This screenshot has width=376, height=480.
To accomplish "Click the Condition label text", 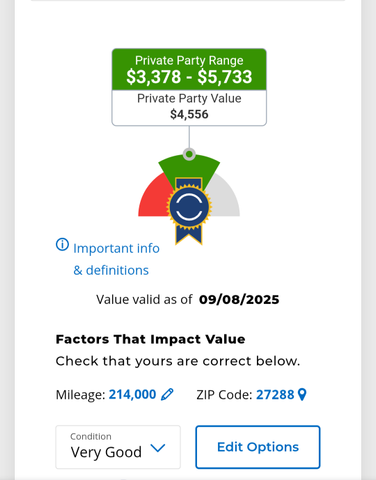I will [x=91, y=436].
